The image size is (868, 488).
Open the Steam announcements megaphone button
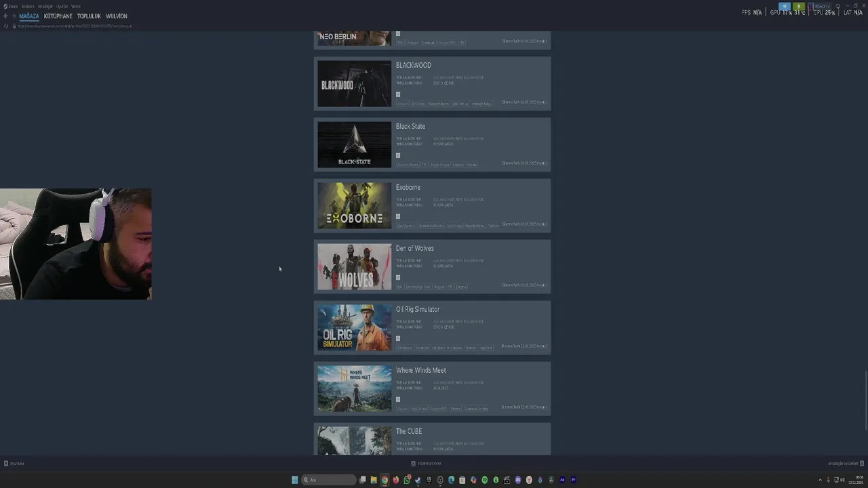785,6
